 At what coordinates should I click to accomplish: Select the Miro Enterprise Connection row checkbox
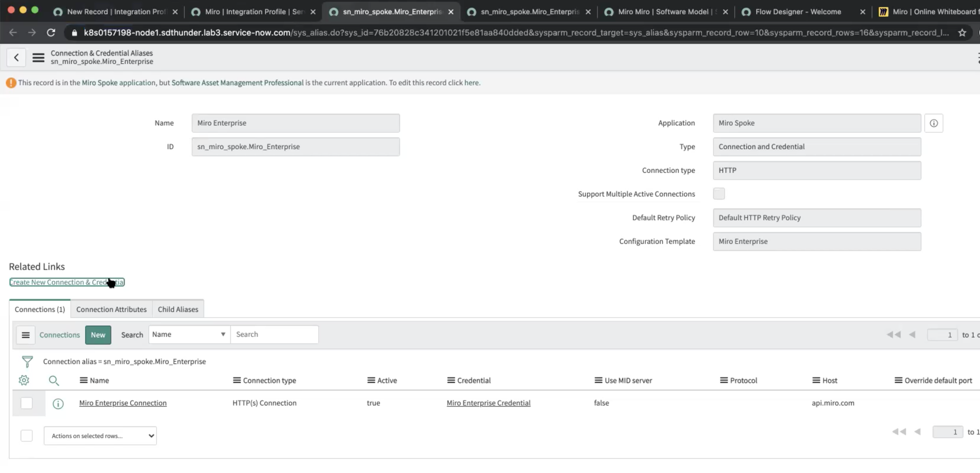pyautogui.click(x=27, y=403)
